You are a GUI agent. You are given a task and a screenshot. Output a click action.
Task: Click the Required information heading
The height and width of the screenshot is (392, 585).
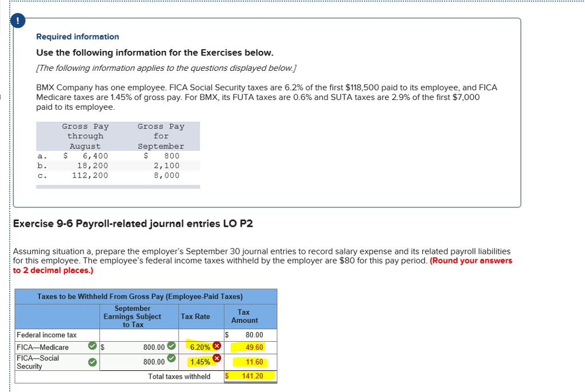click(78, 37)
